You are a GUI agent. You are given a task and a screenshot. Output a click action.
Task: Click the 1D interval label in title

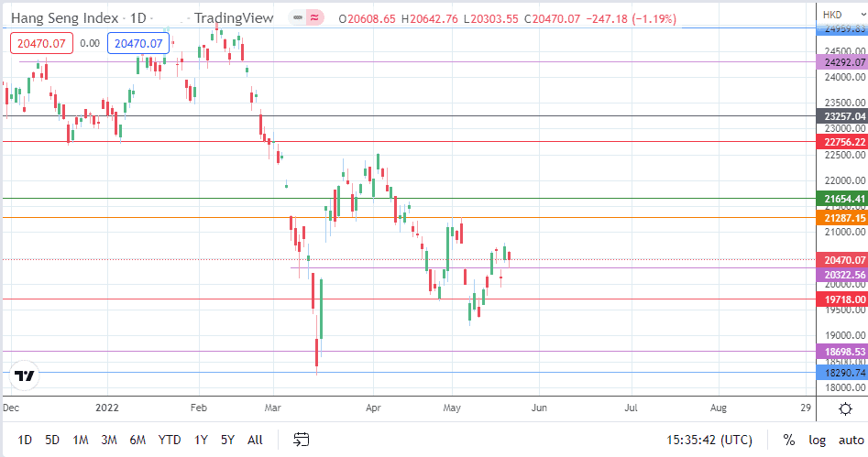coord(137,18)
